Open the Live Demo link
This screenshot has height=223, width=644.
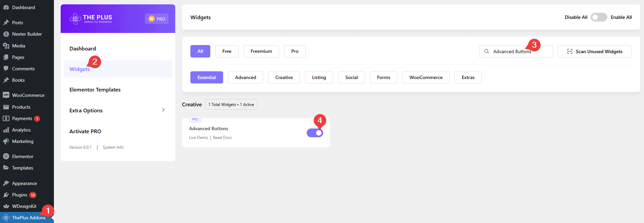[198, 138]
